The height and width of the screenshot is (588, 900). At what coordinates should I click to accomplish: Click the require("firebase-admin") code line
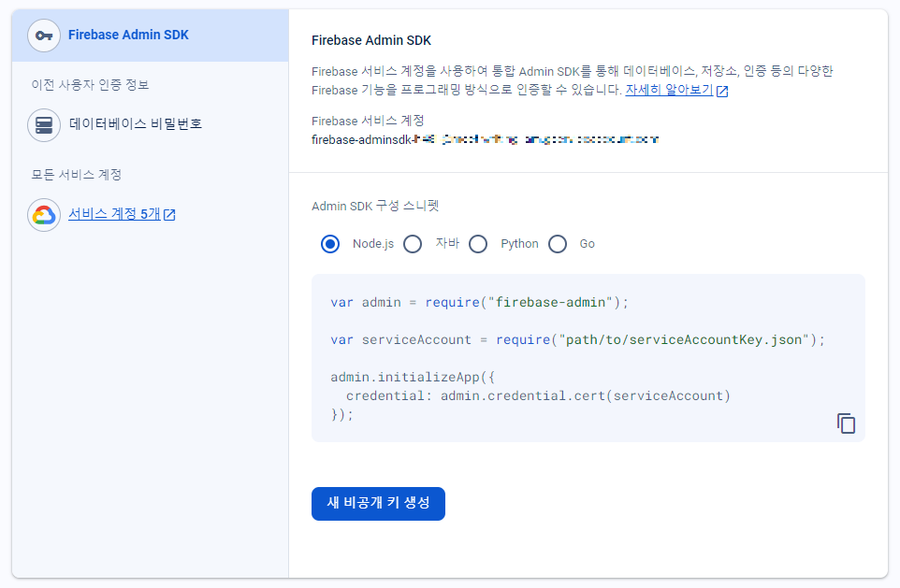[480, 302]
